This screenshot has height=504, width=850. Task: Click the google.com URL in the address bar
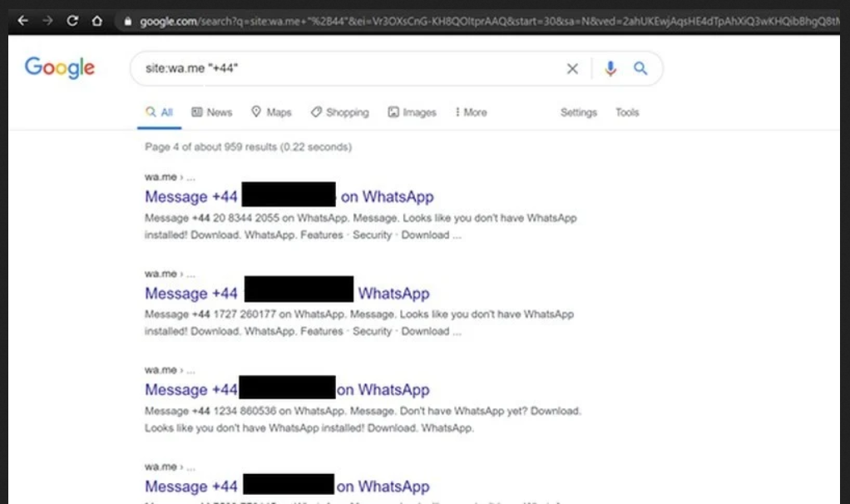tap(488, 21)
